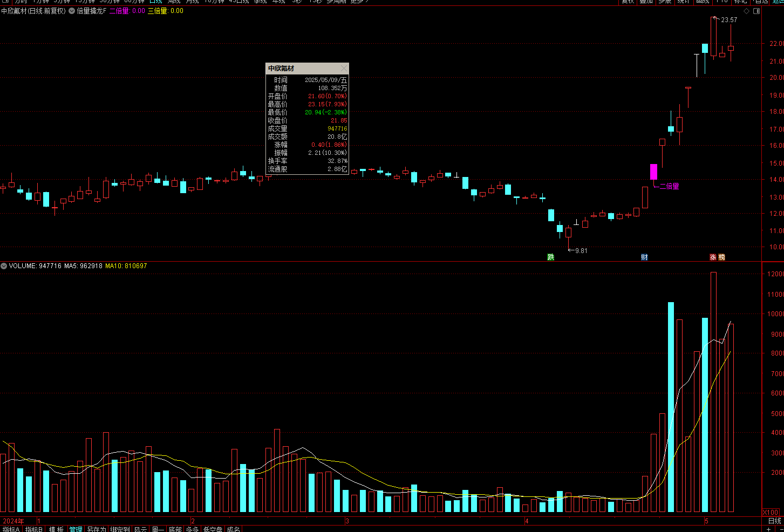This screenshot has height=532, width=784.
Task: Select the 低空盘 indicator tab
Action: coord(213,529)
